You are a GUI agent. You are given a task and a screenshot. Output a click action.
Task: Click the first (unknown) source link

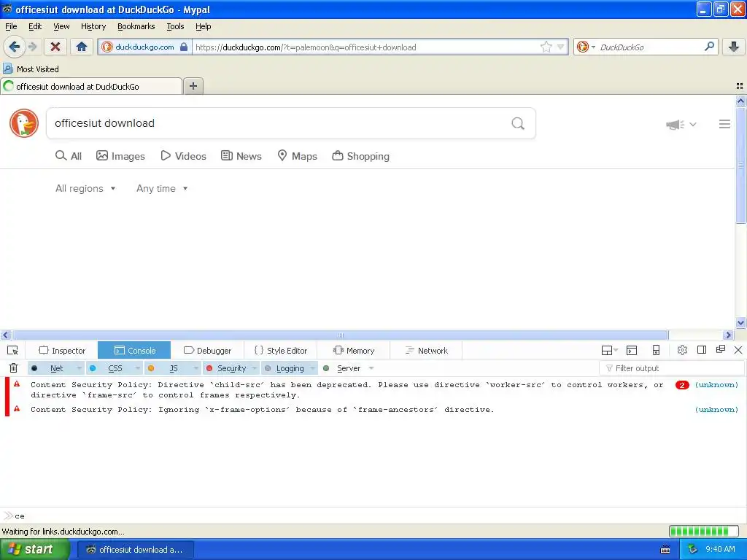716,385
